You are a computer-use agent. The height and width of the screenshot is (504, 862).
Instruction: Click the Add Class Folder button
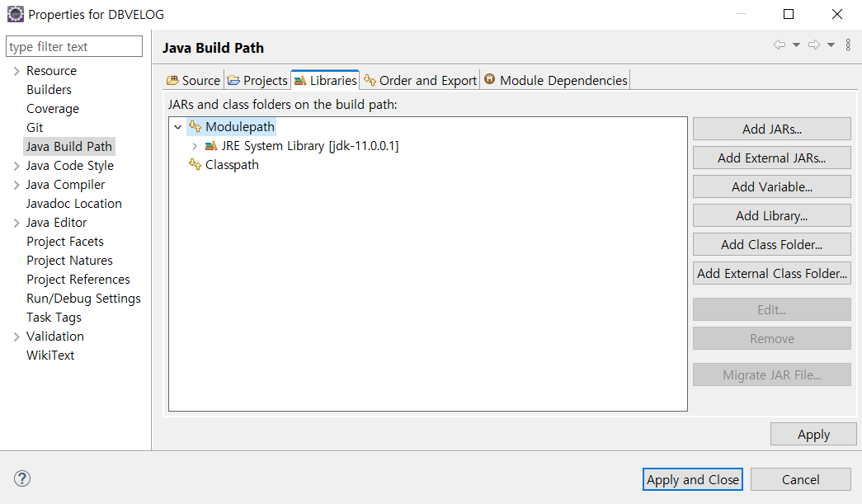click(x=771, y=244)
